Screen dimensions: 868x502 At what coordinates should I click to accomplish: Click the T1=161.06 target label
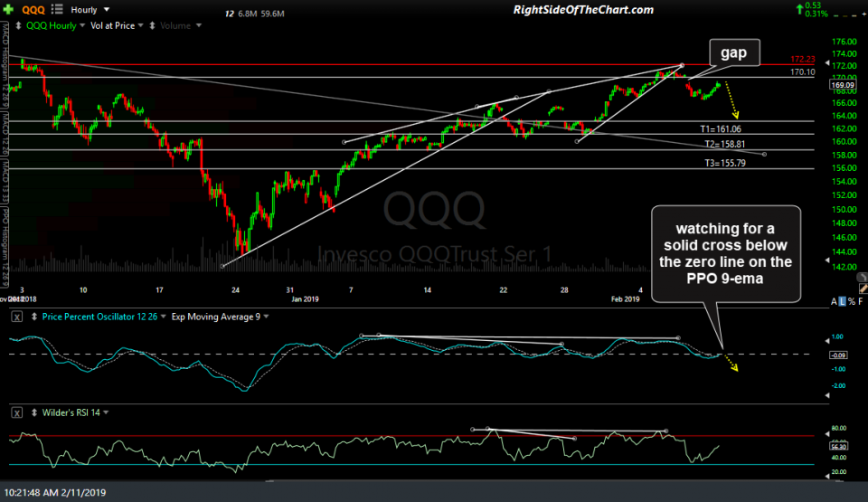721,129
